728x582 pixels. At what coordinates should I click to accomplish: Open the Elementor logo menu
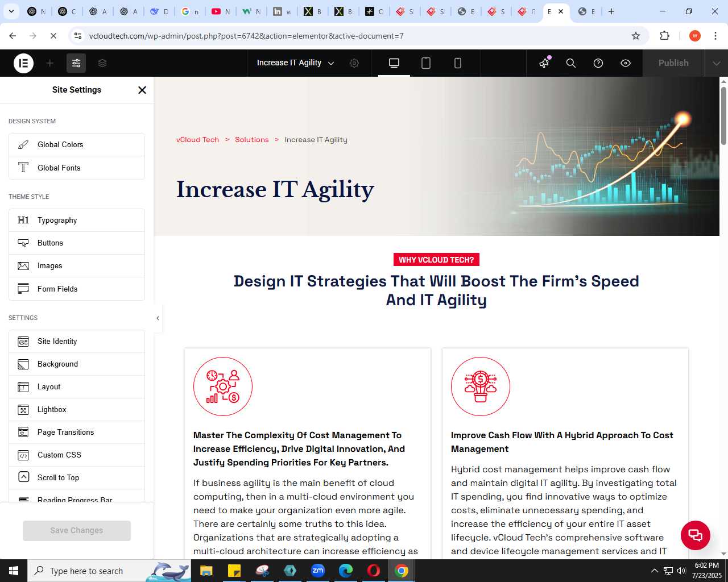pos(23,63)
